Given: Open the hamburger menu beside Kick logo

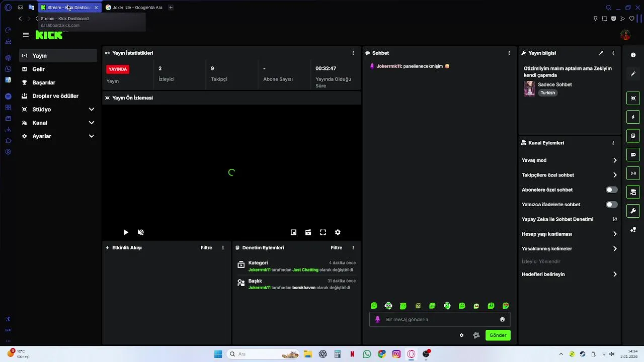Looking at the screenshot, I should pos(26,35).
